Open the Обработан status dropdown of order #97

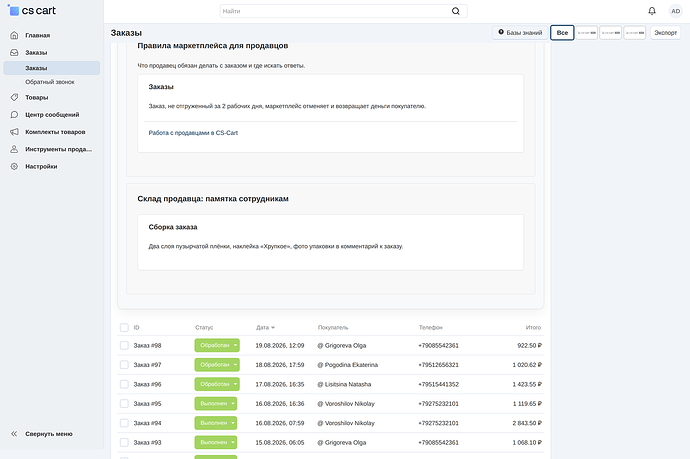coord(217,365)
